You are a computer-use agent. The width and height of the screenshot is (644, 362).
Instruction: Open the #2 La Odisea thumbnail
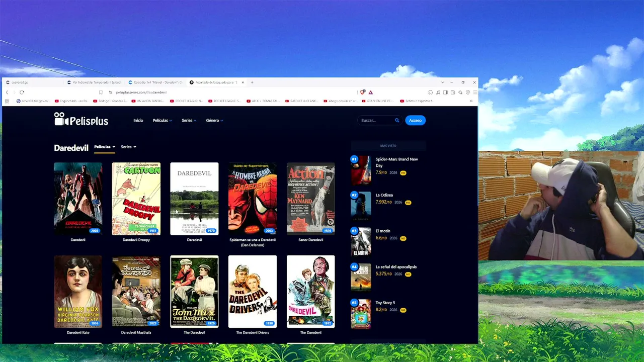[x=361, y=206]
